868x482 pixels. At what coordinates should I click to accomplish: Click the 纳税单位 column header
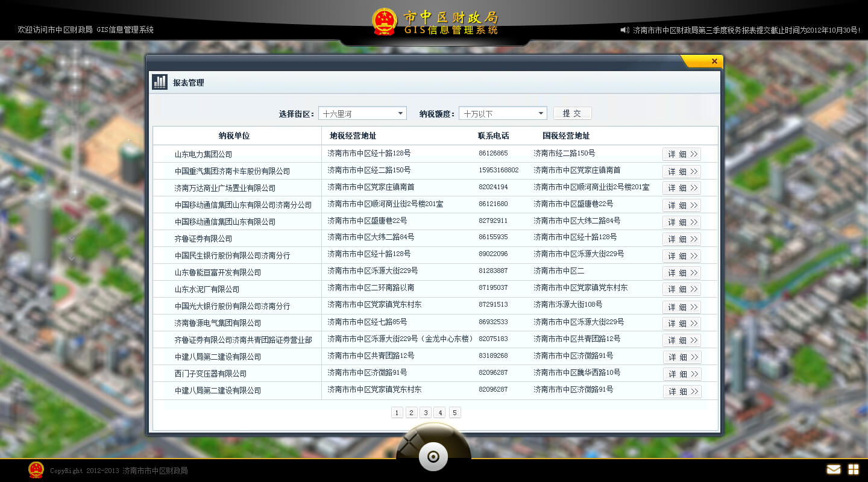[234, 136]
